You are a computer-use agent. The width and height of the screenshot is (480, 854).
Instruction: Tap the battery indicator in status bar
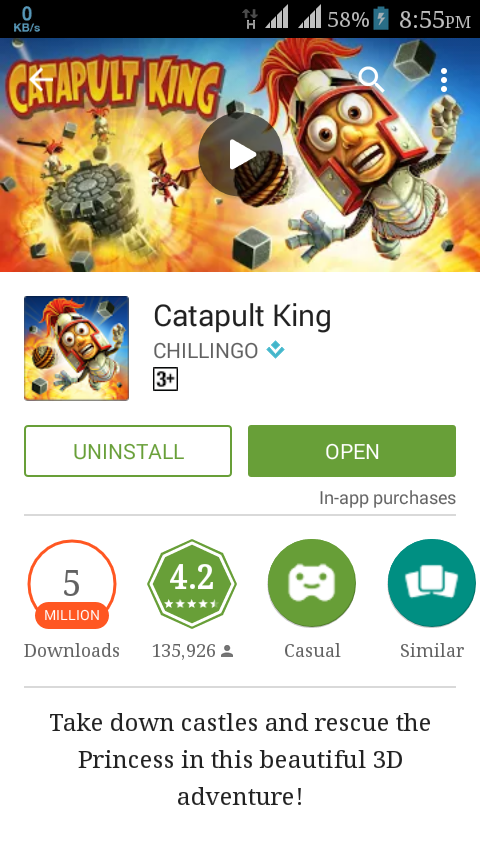pyautogui.click(x=380, y=20)
